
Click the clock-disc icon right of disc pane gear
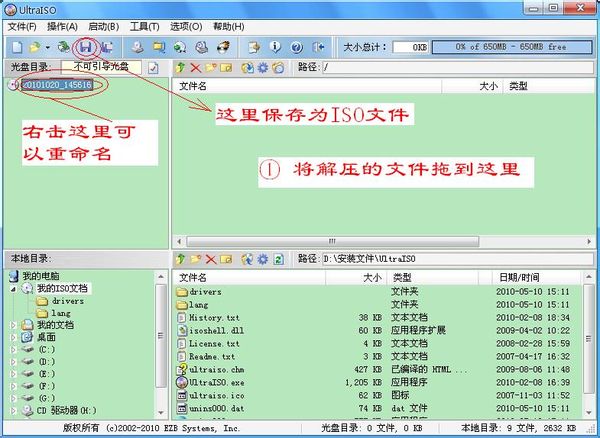click(x=278, y=68)
